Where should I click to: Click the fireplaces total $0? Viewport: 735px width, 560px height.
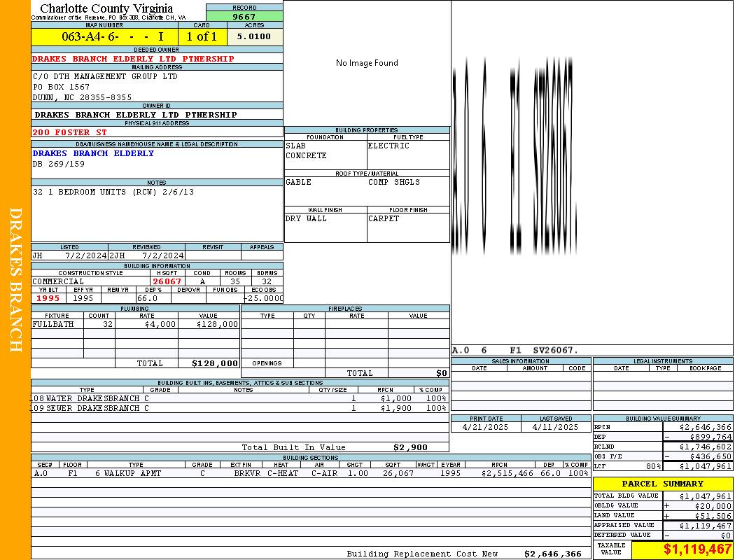coord(442,374)
